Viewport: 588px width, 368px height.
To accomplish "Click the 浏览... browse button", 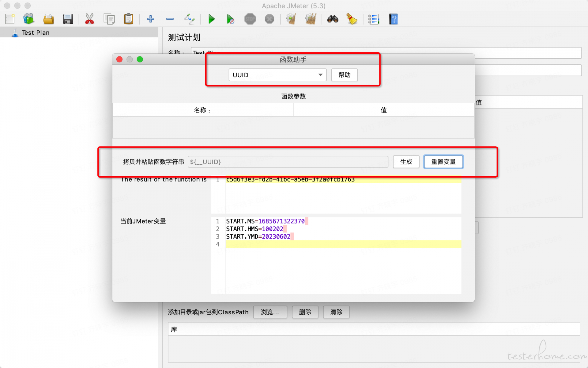I will [270, 312].
